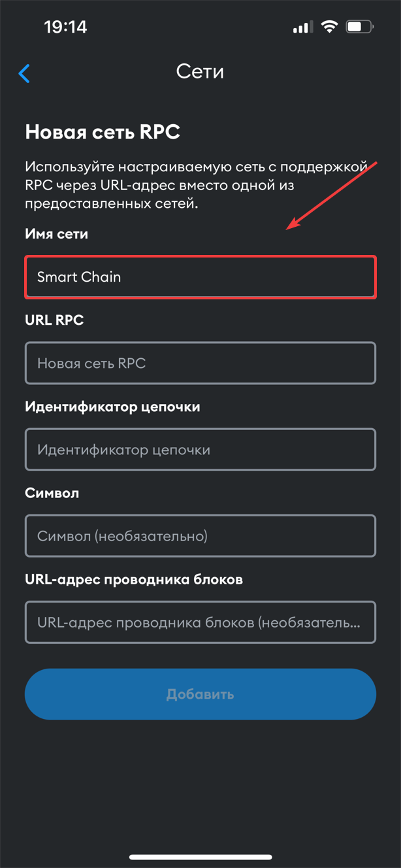The image size is (401, 868).
Task: Tap the "Символ" field label
Action: (52, 493)
